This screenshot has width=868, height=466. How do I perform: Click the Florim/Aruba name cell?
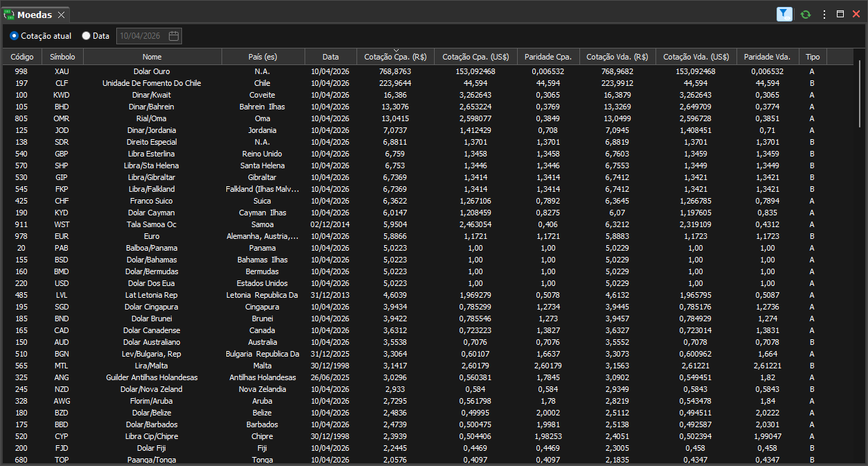coord(152,401)
